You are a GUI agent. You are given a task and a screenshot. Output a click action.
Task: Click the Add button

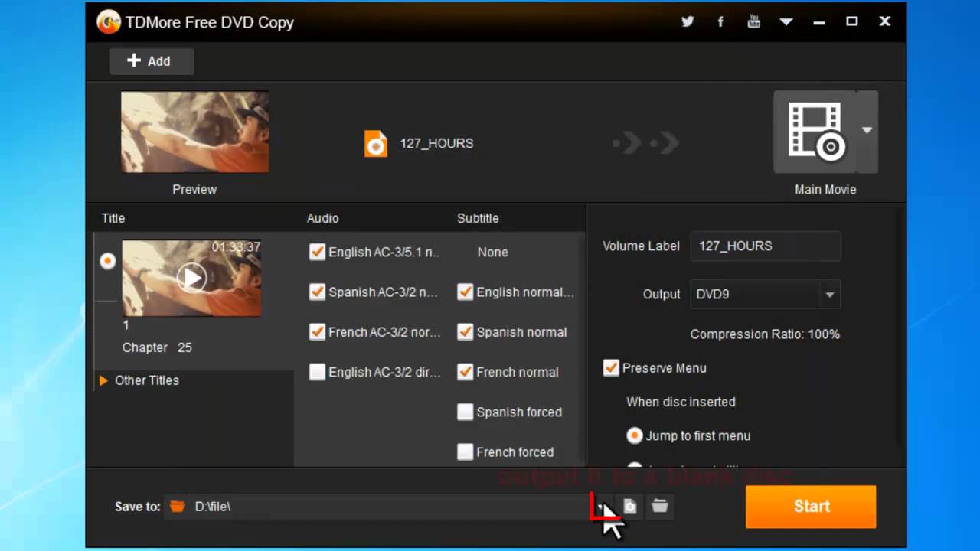coord(152,61)
